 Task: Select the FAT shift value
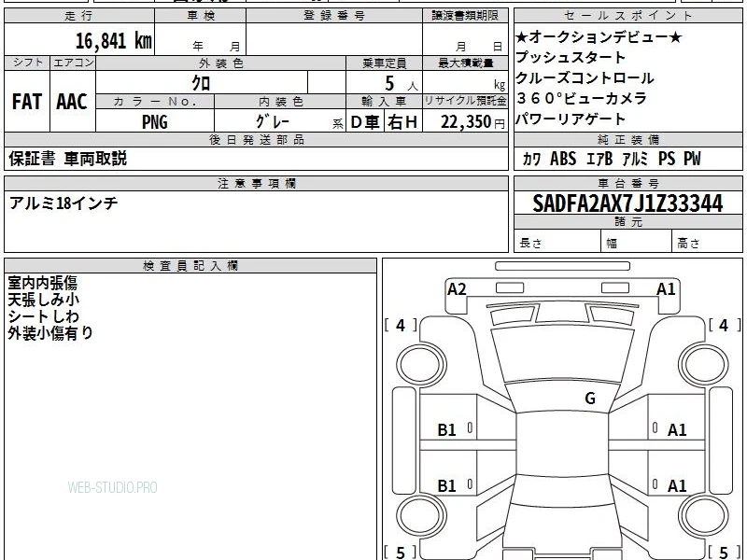27,102
